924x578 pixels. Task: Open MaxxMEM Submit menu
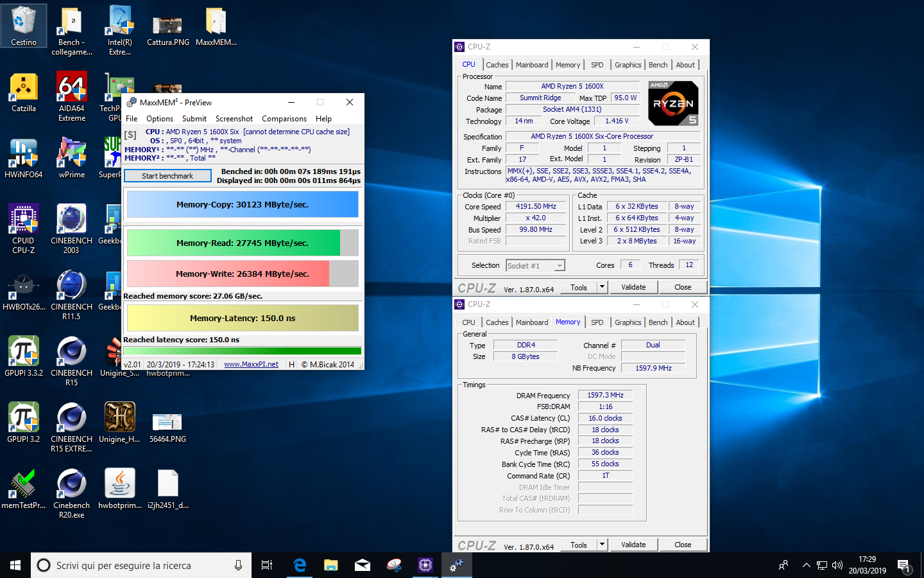194,119
